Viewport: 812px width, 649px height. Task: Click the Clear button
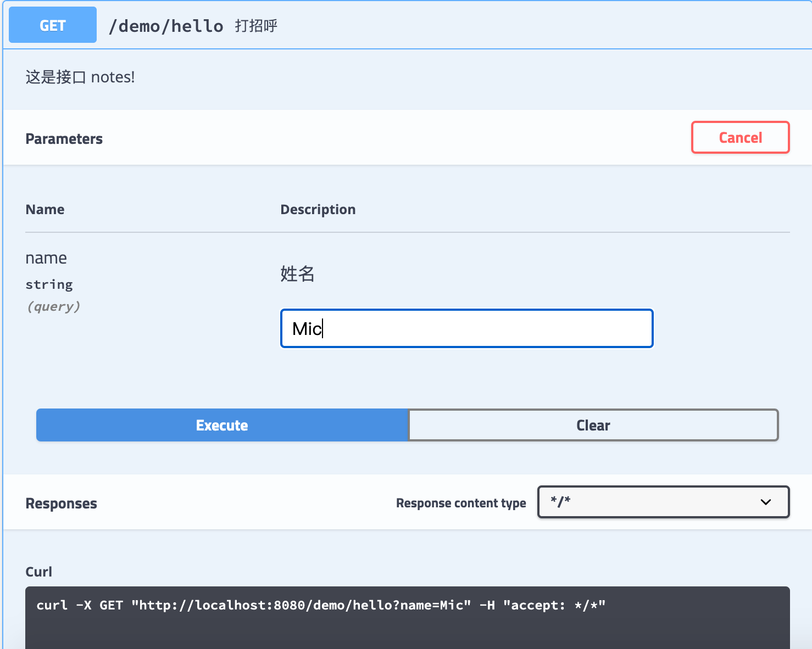593,425
